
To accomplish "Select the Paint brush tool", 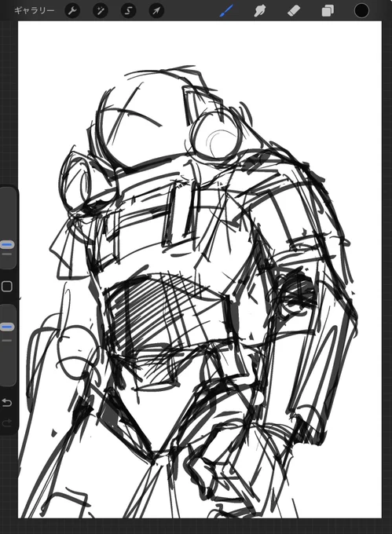I will click(x=226, y=10).
